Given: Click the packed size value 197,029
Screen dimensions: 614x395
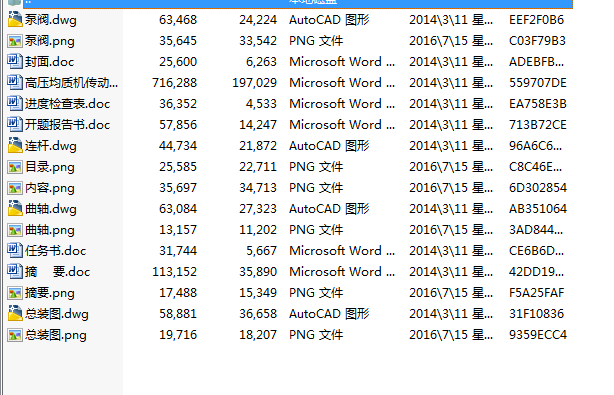Looking at the screenshot, I should click(255, 83).
